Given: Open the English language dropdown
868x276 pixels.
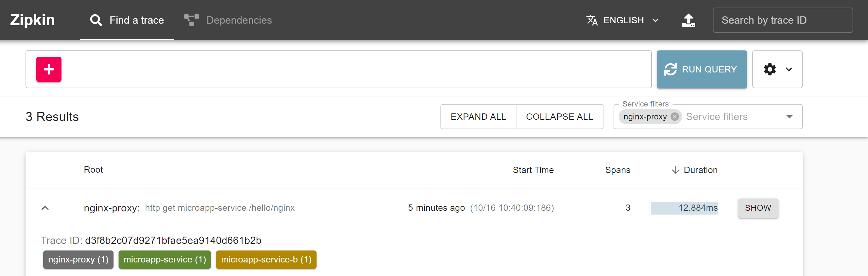Looking at the screenshot, I should [x=623, y=20].
